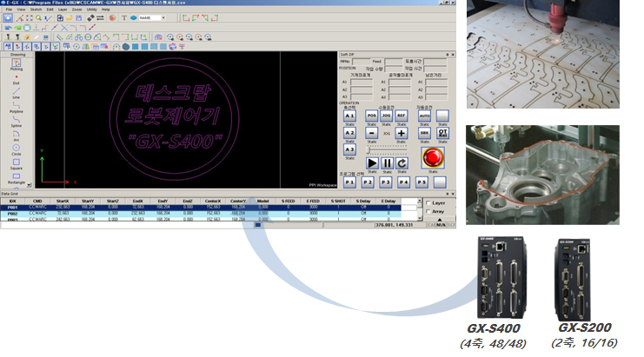
Task: Toggle the AUTO operation mode button
Action: pos(424,115)
